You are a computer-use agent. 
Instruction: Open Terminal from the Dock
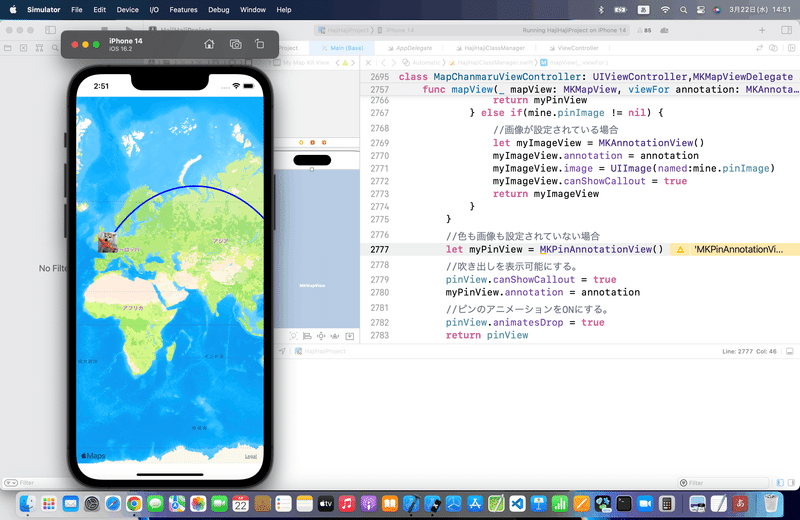pyautogui.click(x=623, y=504)
